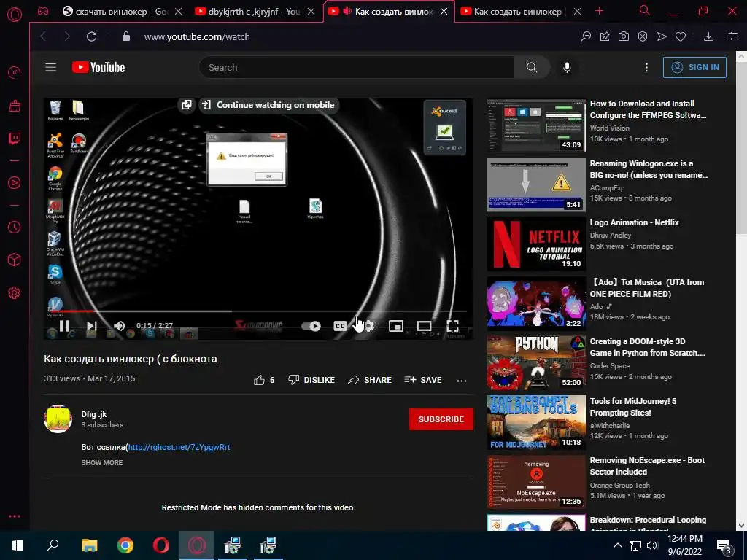This screenshot has height=560, width=747.
Task: Open File Explorer from taskbar
Action: pos(89,545)
